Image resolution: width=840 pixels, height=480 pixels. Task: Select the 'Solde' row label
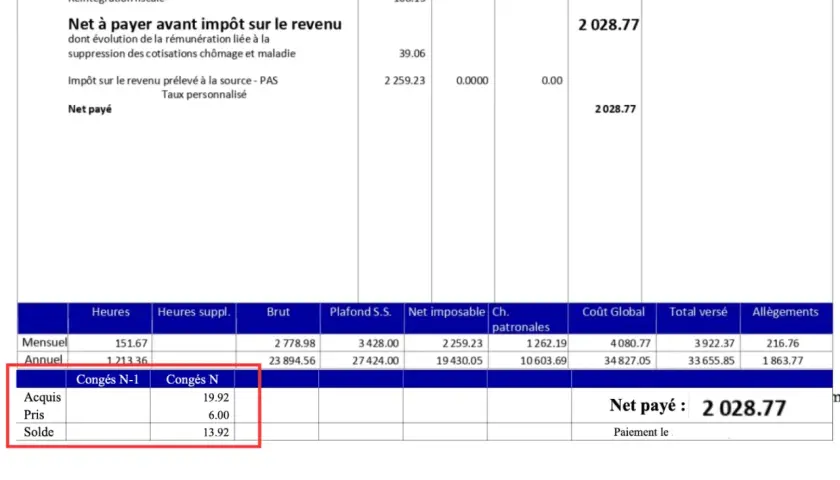click(39, 432)
